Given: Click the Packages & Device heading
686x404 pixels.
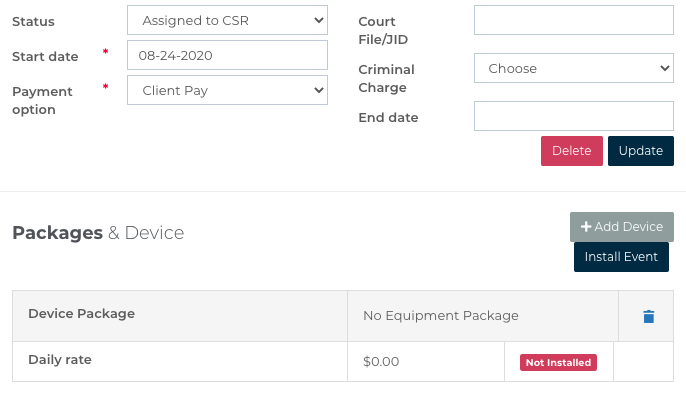Looking at the screenshot, I should pos(98,233).
